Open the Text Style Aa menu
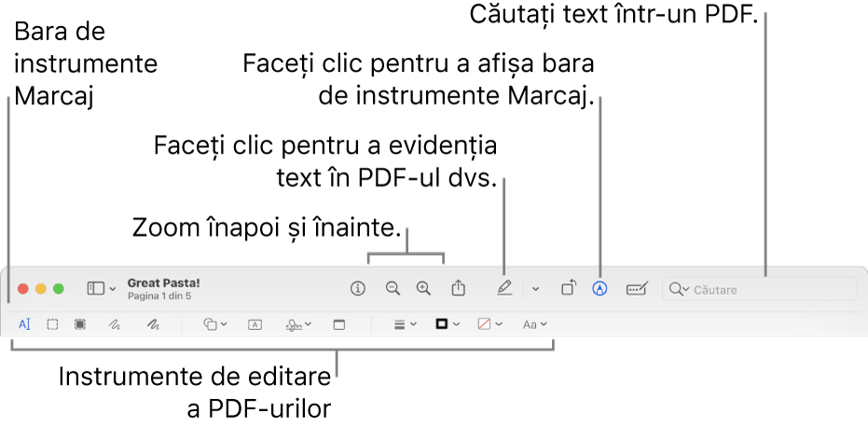Image resolution: width=868 pixels, height=427 pixels. [x=535, y=324]
